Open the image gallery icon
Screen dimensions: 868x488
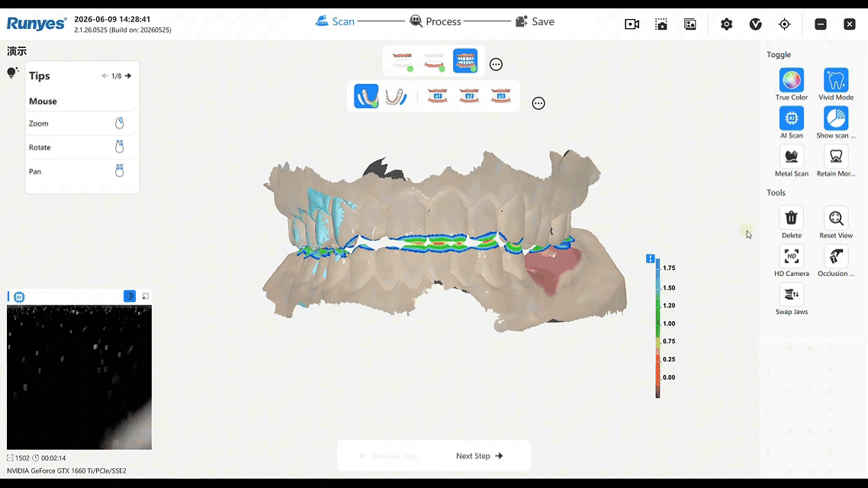coord(690,24)
